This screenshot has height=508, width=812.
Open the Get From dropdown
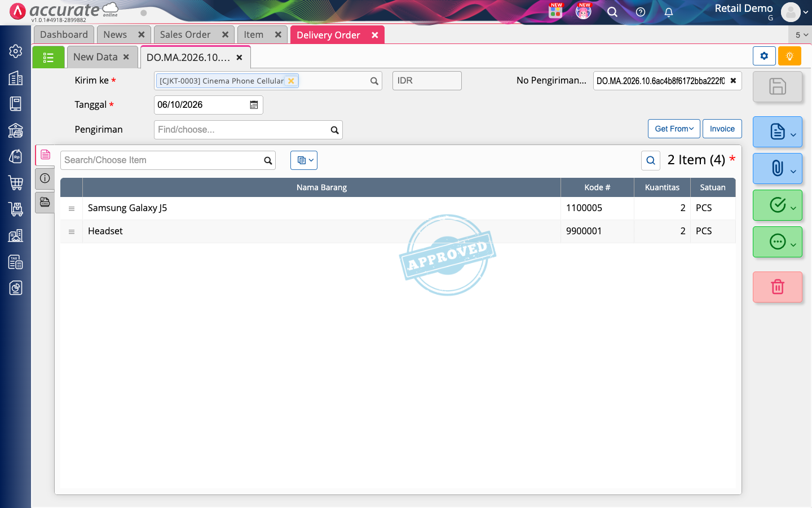click(x=674, y=129)
